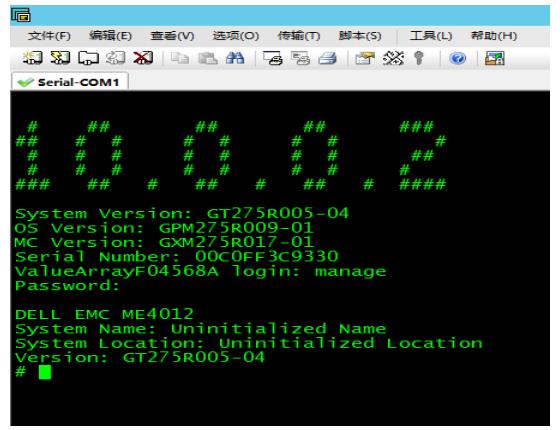Click the Print Selection toolbar icon
This screenshot has height=430, width=560.
300,58
